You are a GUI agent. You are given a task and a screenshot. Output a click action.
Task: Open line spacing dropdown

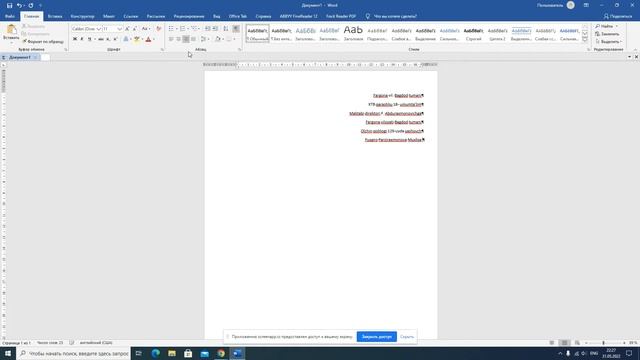point(205,39)
